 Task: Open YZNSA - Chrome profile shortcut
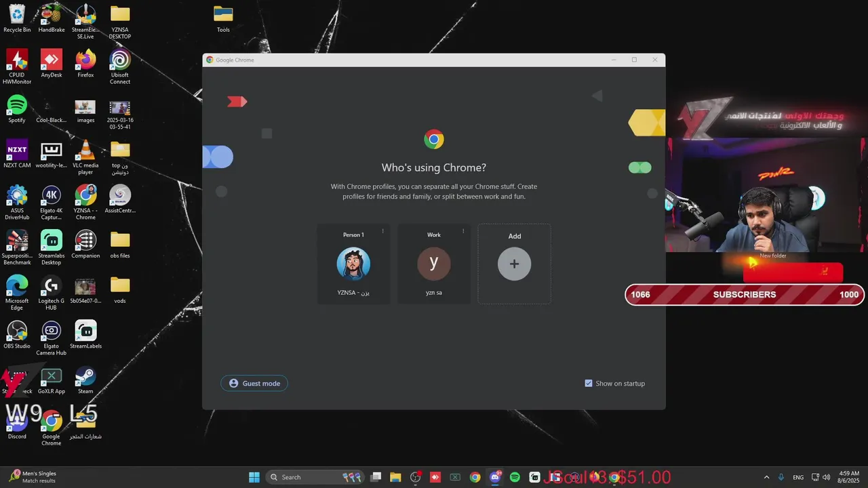point(85,203)
